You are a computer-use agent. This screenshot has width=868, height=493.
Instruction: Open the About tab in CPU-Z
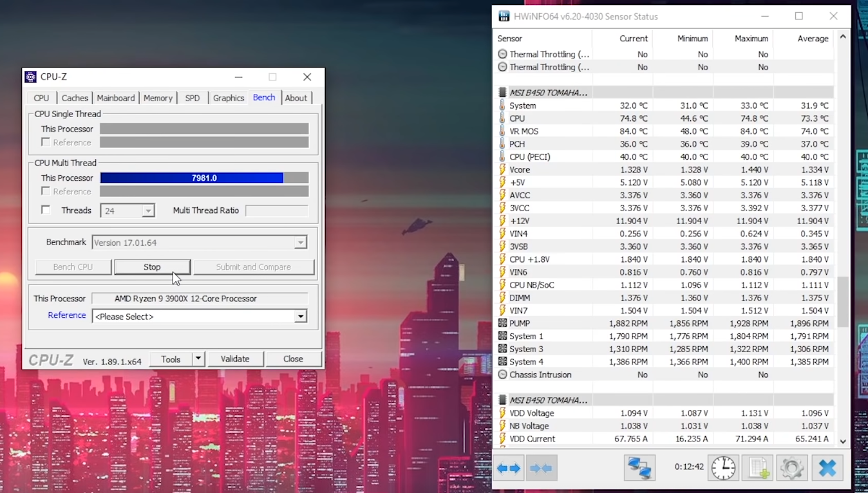pos(296,98)
